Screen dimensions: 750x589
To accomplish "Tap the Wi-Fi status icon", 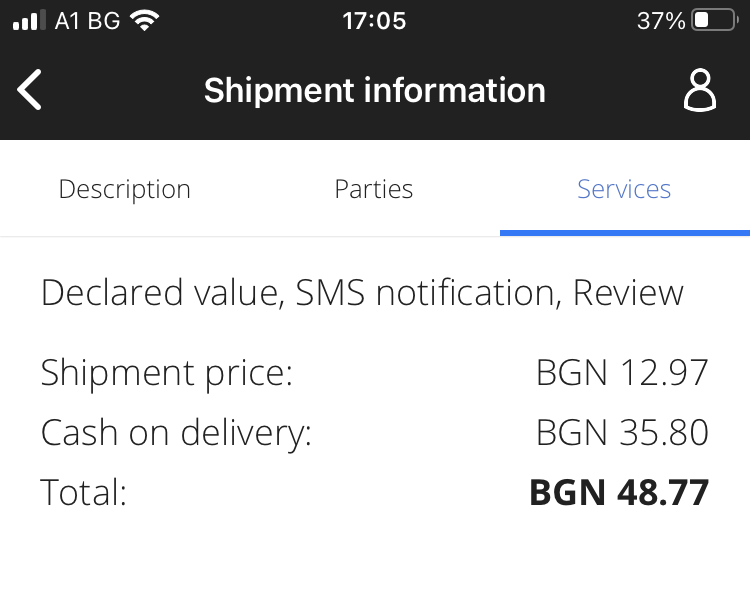I will click(x=146, y=21).
